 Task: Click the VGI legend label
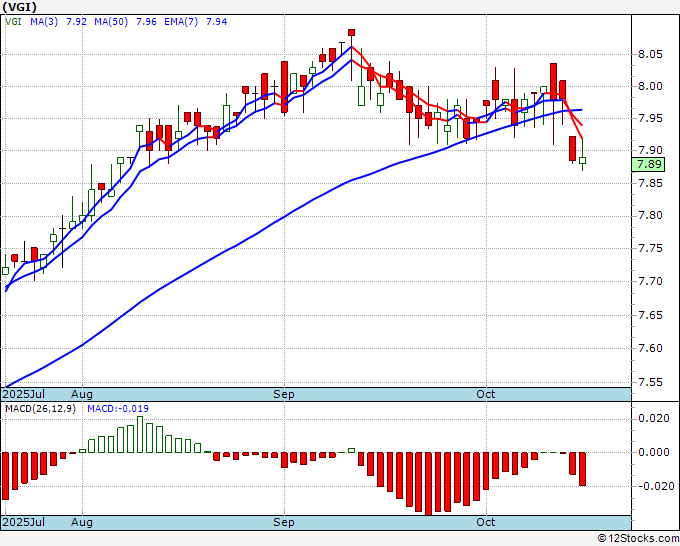(13, 22)
